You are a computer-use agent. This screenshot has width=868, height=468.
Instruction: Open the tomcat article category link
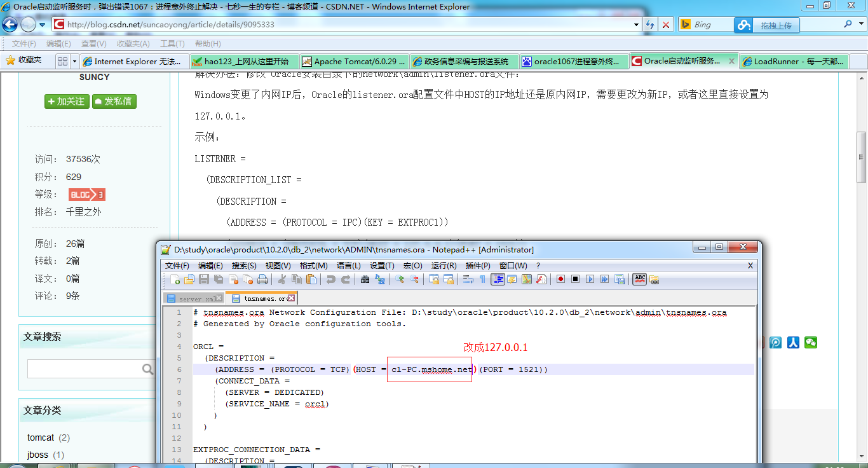pyautogui.click(x=41, y=437)
